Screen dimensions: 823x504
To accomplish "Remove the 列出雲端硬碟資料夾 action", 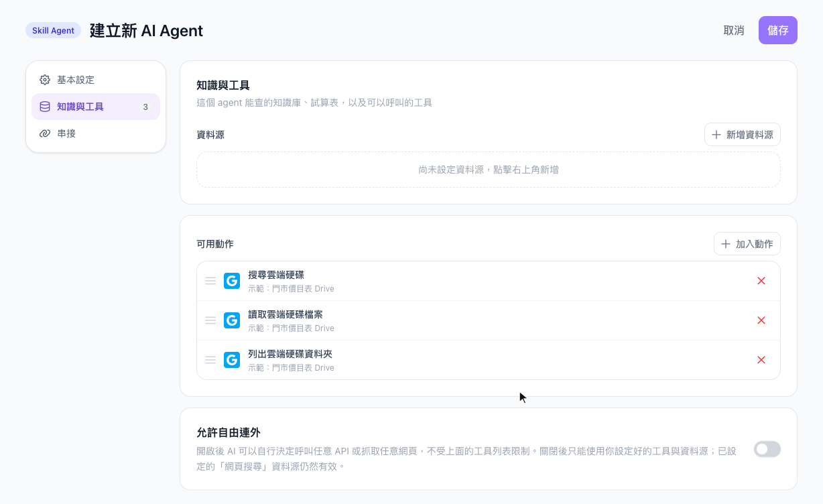I will (761, 360).
